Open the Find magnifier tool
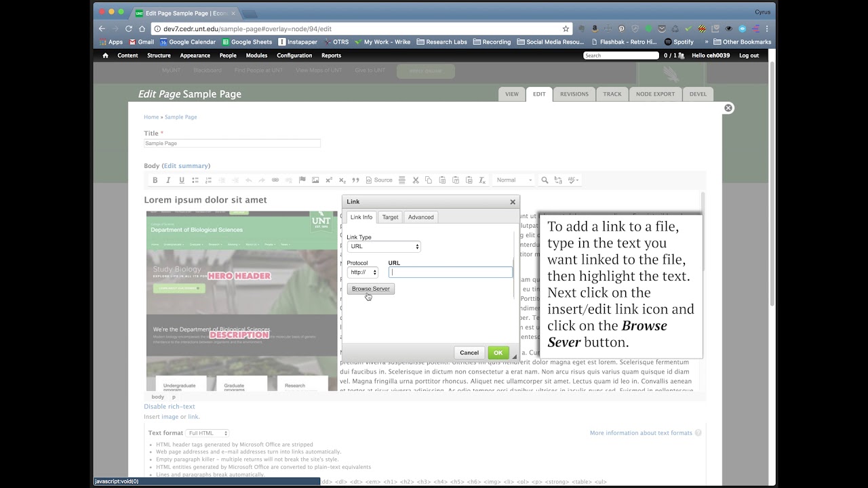The height and width of the screenshot is (488, 868). (545, 180)
